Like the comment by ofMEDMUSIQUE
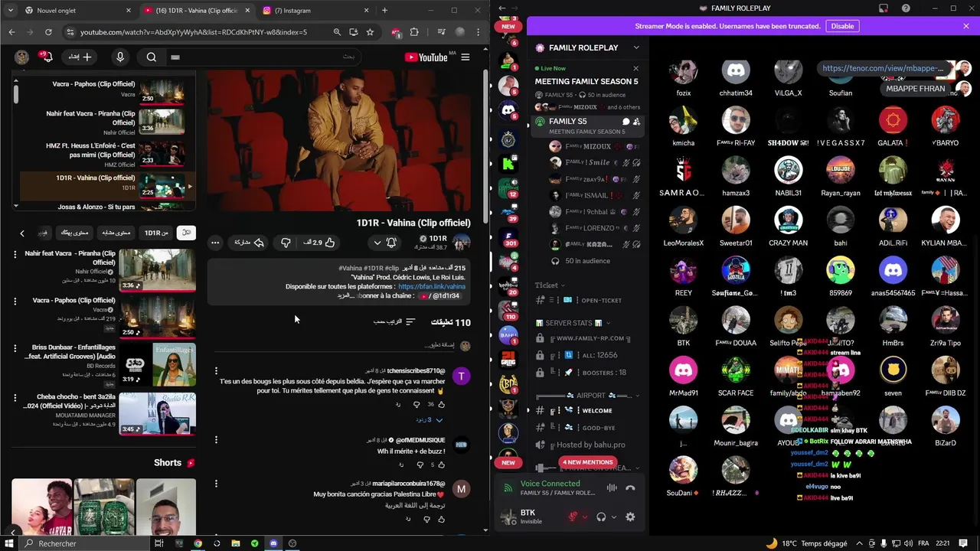980x551 pixels. [x=442, y=465]
